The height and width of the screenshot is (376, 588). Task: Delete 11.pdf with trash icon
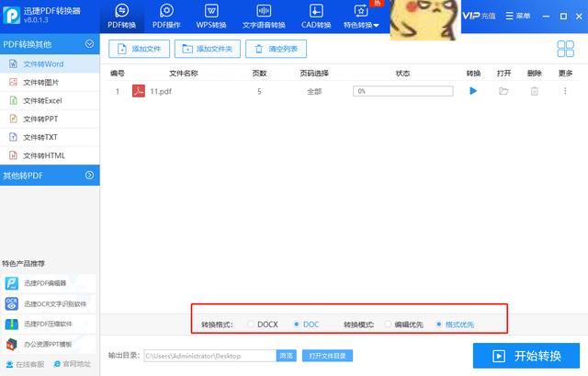tap(535, 91)
